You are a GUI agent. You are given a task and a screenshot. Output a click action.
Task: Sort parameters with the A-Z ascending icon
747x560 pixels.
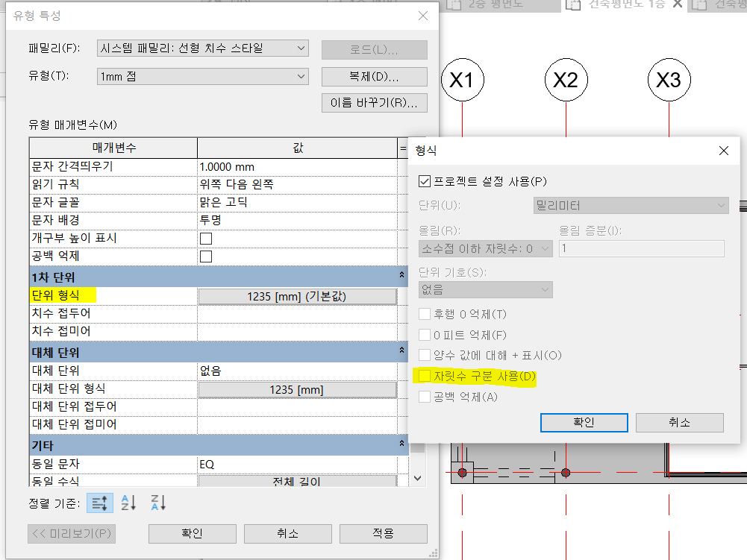pyautogui.click(x=128, y=503)
